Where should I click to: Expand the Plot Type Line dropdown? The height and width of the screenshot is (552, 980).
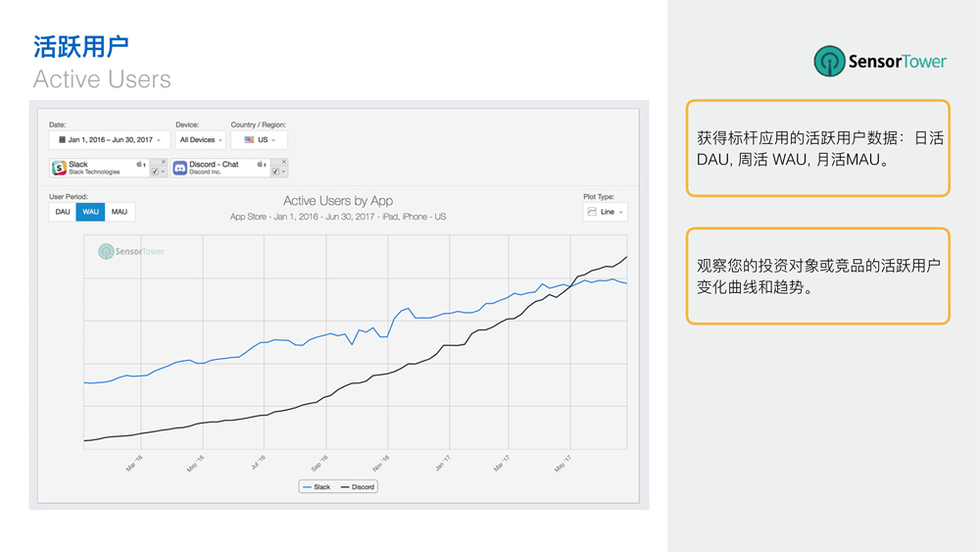tap(605, 212)
